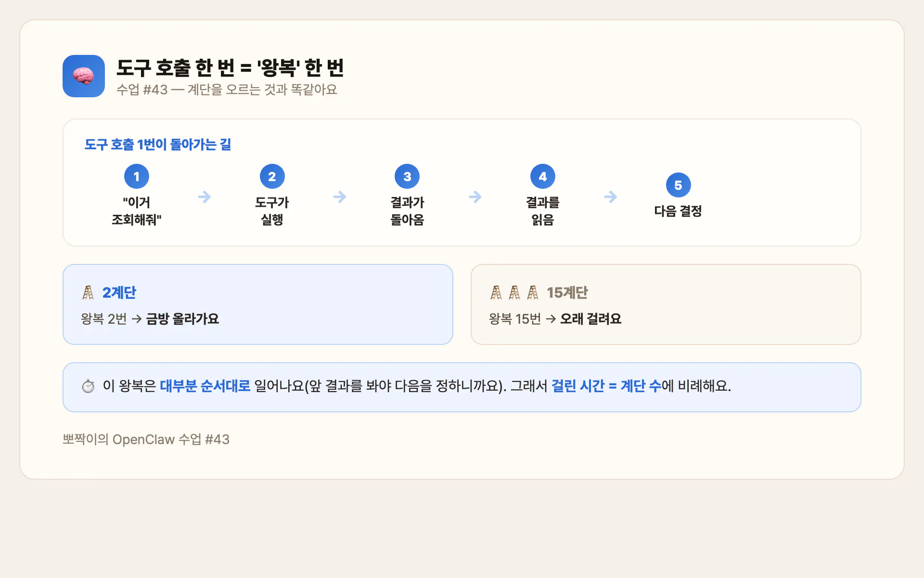Click heading '도구 호출 1번이 돌아가는 길'
Screen dimensions: 924x578
pos(158,144)
